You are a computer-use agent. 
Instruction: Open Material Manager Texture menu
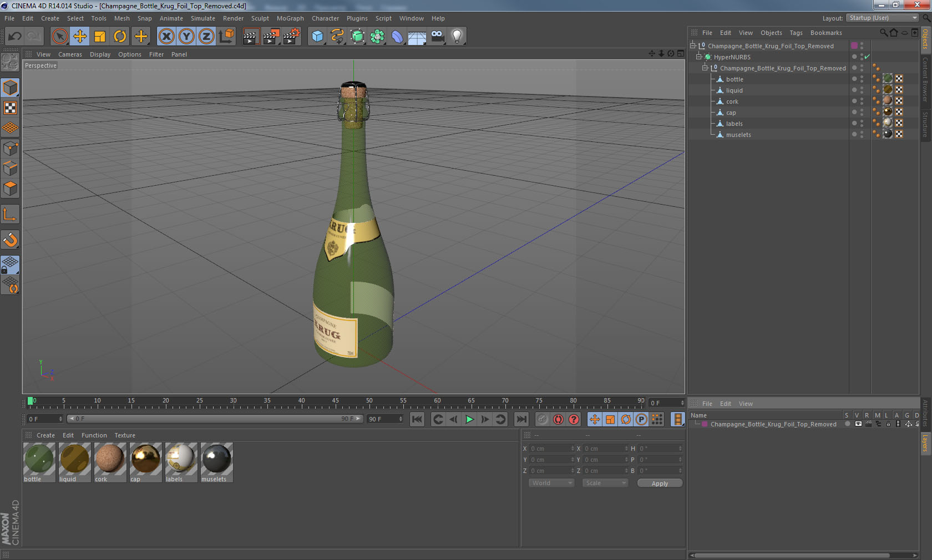(125, 435)
